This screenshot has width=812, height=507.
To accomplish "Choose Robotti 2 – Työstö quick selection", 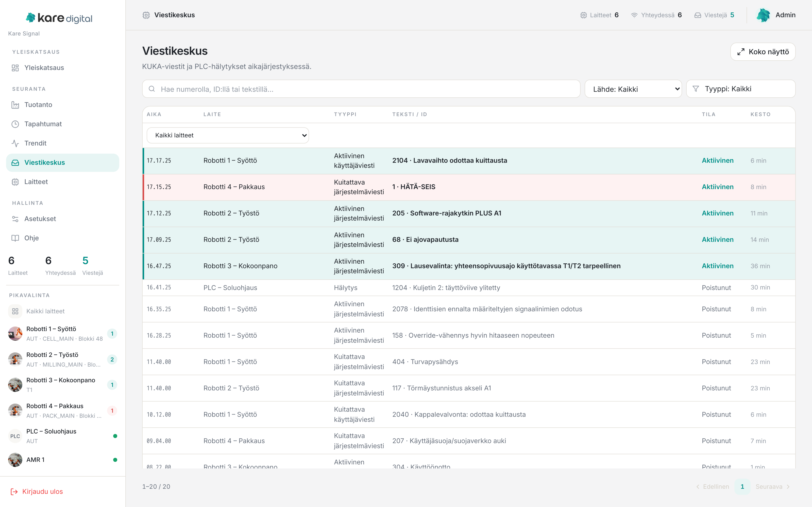I will [x=63, y=359].
